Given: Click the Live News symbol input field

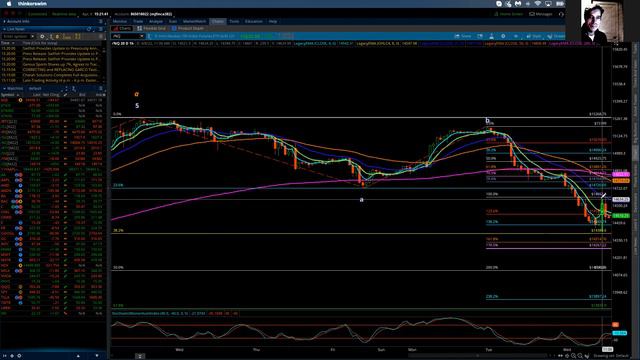Looking at the screenshot, I should 15,36.
